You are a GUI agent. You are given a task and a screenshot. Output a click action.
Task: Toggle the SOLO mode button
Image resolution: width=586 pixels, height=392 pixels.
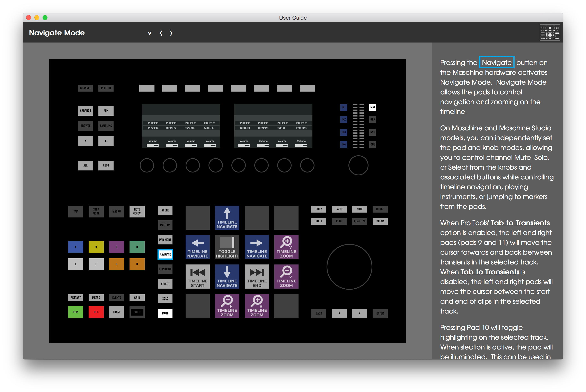click(165, 299)
